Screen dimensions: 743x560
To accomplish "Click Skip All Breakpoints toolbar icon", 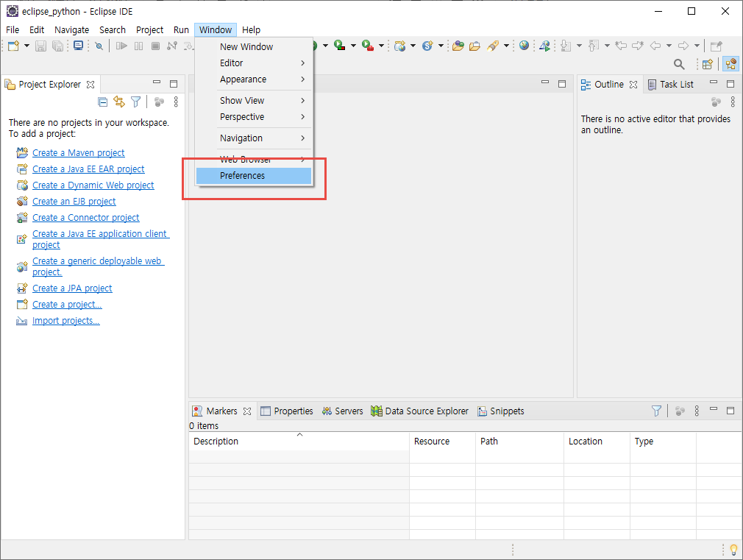I will click(x=99, y=46).
